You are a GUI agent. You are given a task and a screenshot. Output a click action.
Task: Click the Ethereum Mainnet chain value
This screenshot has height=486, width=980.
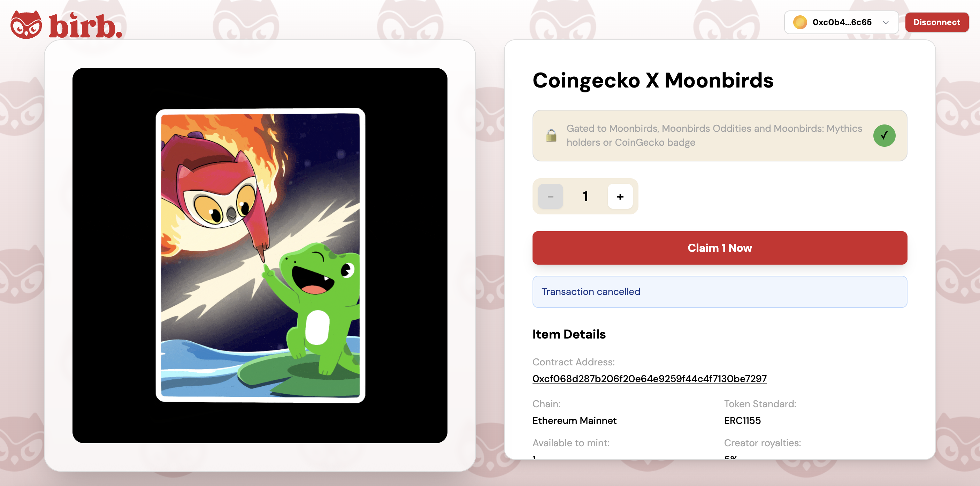(574, 420)
